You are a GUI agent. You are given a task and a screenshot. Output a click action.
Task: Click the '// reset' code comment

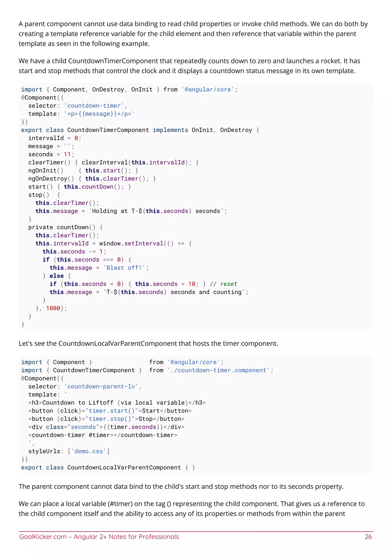[x=223, y=284]
